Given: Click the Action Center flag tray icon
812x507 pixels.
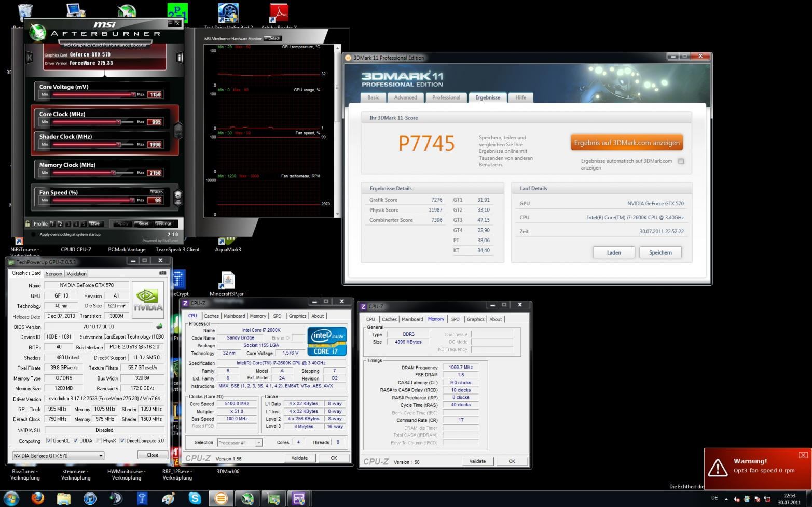Looking at the screenshot, I should click(757, 499).
